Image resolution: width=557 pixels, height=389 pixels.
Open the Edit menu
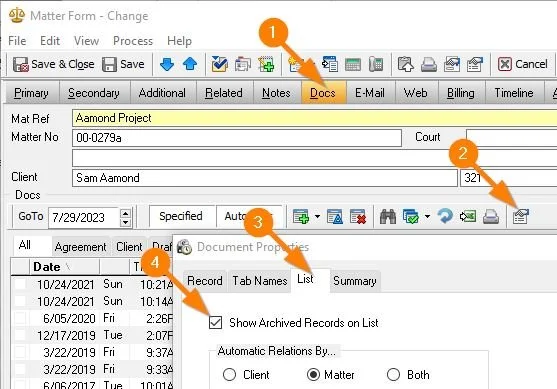point(50,41)
